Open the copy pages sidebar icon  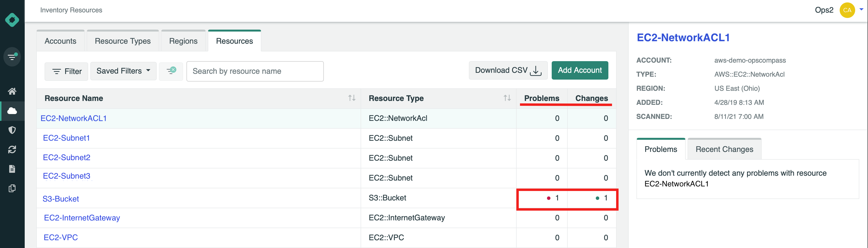(12, 188)
